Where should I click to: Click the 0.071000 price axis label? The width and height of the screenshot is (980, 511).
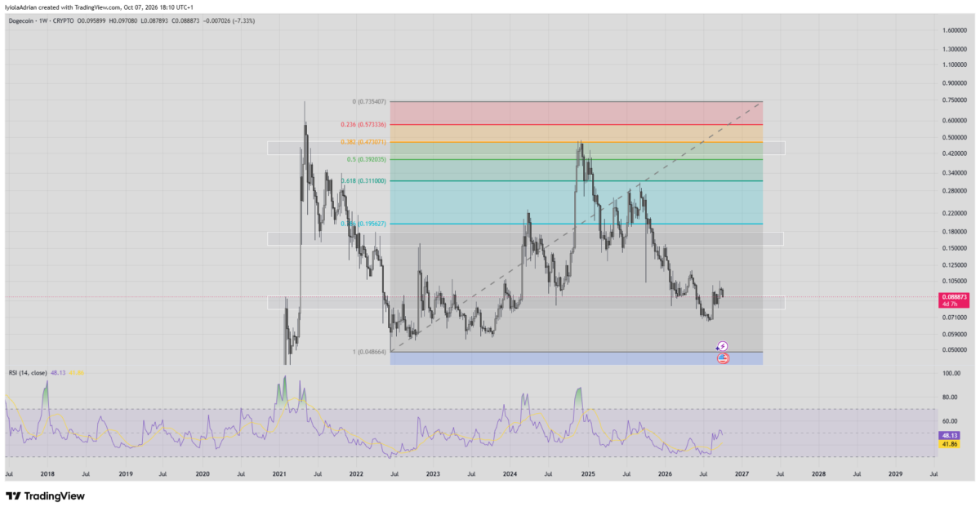click(x=955, y=318)
